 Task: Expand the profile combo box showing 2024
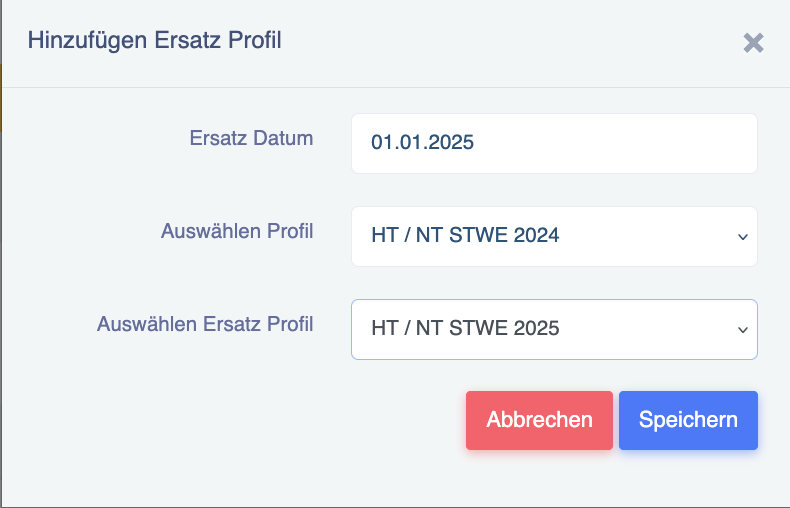(x=554, y=236)
